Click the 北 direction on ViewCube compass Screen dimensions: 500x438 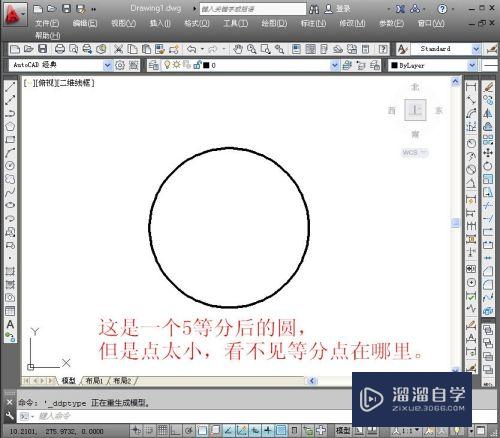click(x=415, y=87)
